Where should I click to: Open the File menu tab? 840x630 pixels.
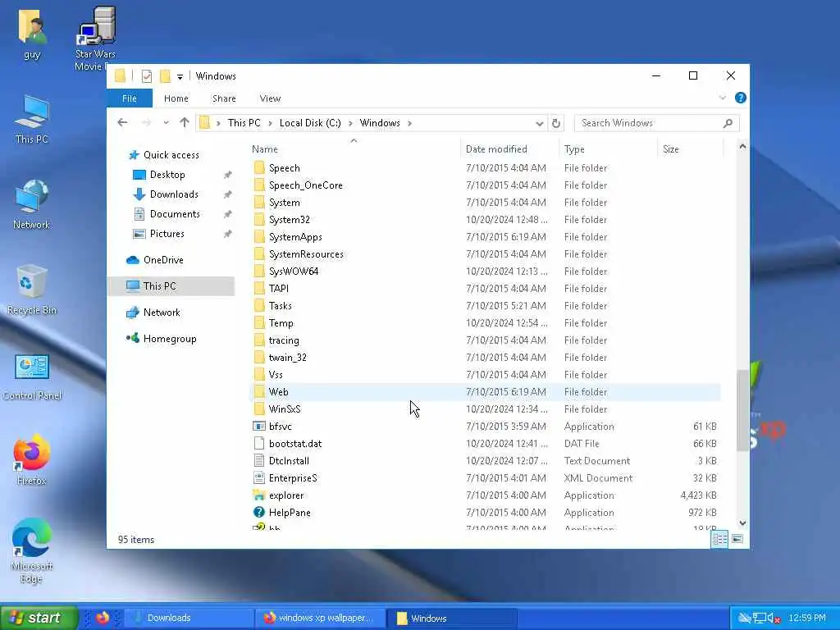pos(130,98)
